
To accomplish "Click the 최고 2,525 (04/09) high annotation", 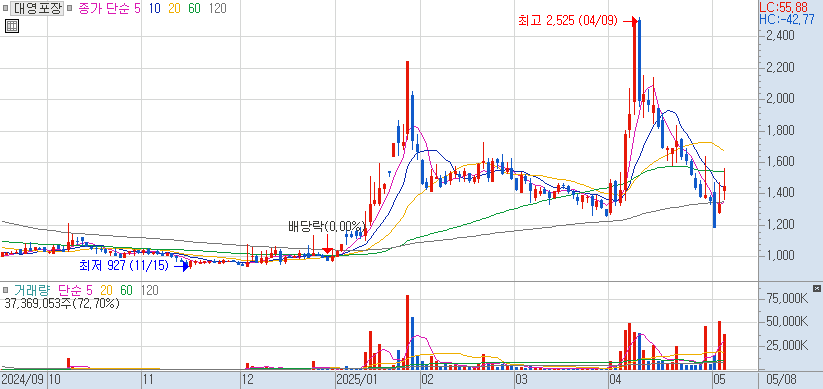I will pyautogui.click(x=567, y=21).
